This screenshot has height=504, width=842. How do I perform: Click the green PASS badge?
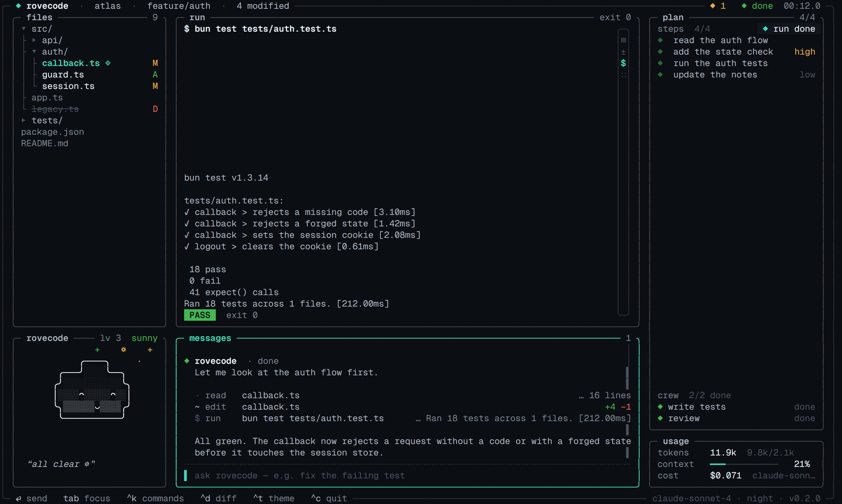coord(200,315)
